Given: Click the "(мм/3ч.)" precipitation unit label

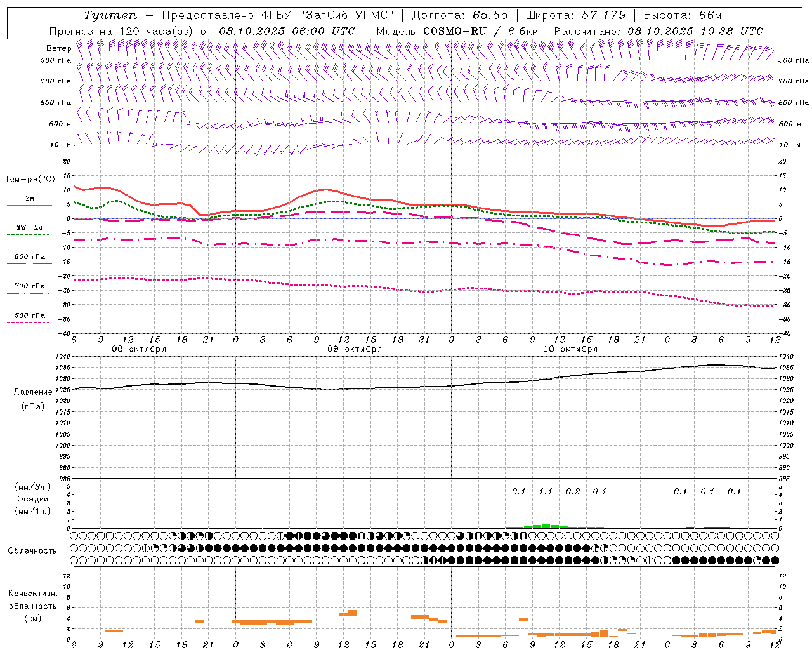Looking at the screenshot, I should pos(33,487).
